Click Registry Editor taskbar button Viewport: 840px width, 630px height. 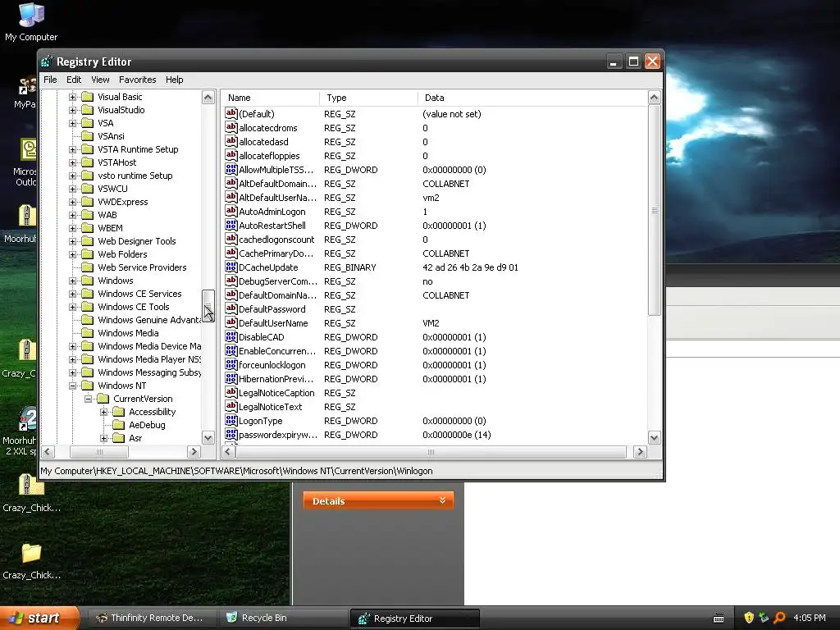414,619
